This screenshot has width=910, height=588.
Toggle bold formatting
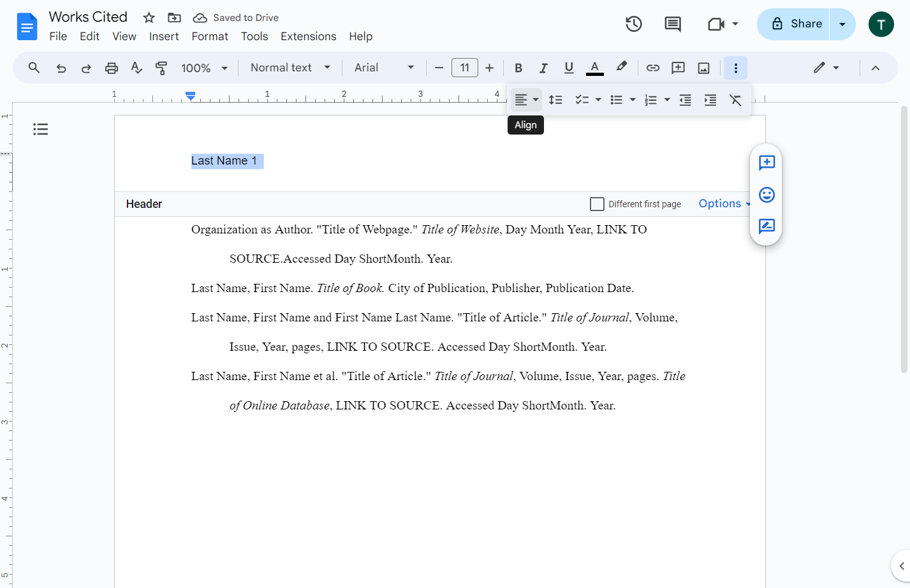tap(518, 68)
